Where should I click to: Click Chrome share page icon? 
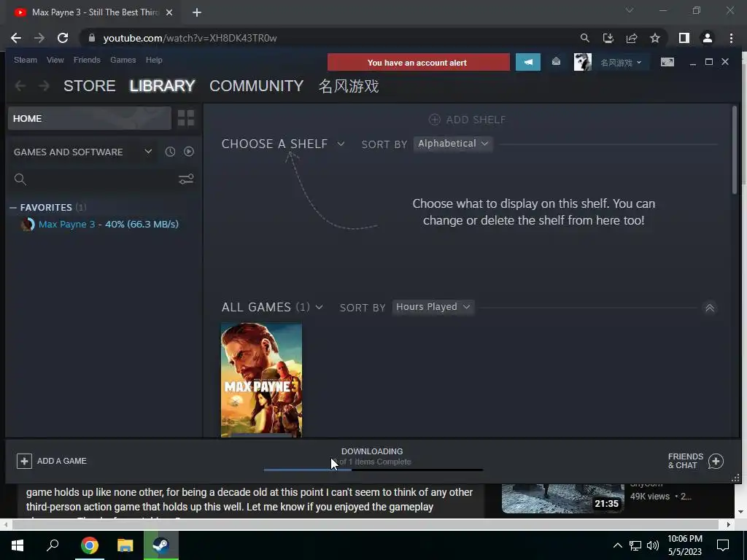pyautogui.click(x=632, y=38)
